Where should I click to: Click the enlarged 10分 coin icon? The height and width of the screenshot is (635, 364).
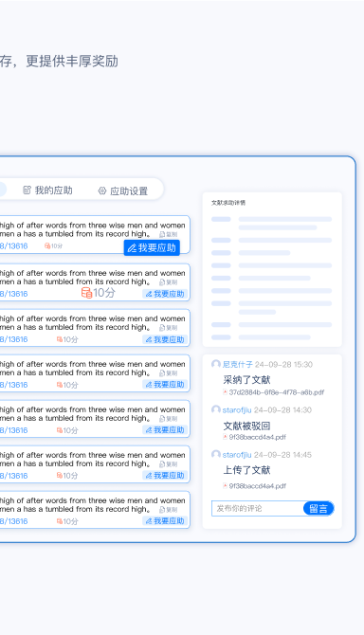(x=86, y=293)
